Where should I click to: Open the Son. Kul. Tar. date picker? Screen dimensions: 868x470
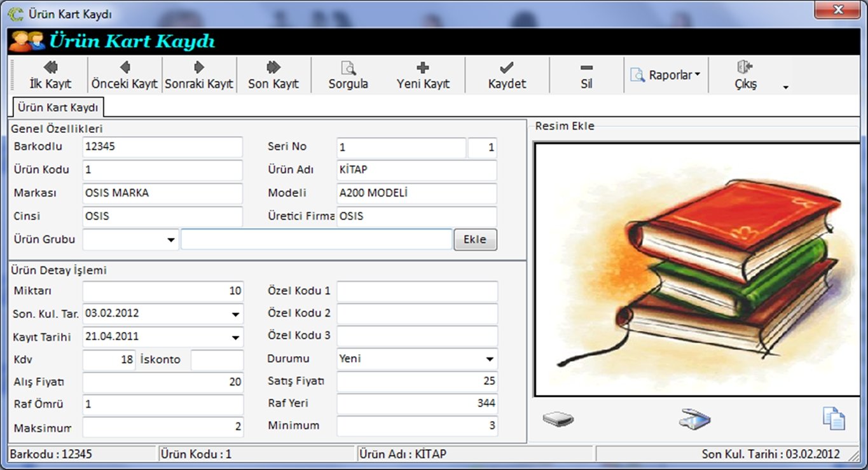coord(235,314)
